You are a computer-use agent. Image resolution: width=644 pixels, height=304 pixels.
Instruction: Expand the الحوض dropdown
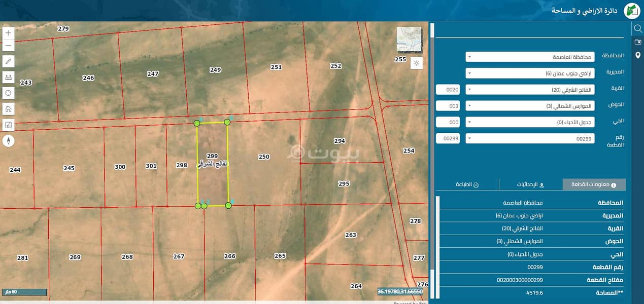[x=530, y=106]
